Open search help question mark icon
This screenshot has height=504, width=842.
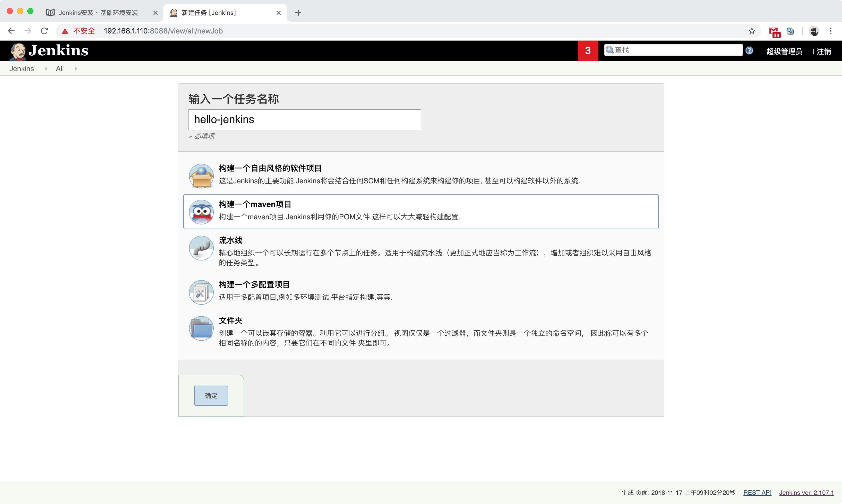tap(749, 51)
